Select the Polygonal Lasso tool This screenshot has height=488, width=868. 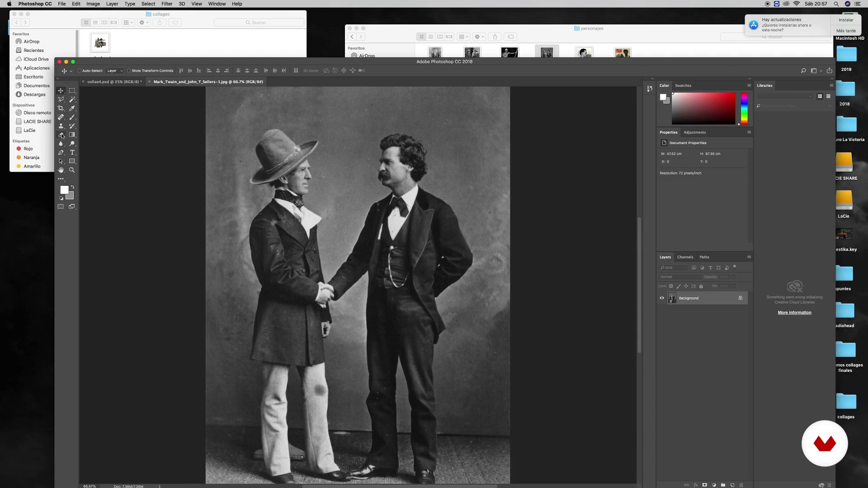[61, 99]
